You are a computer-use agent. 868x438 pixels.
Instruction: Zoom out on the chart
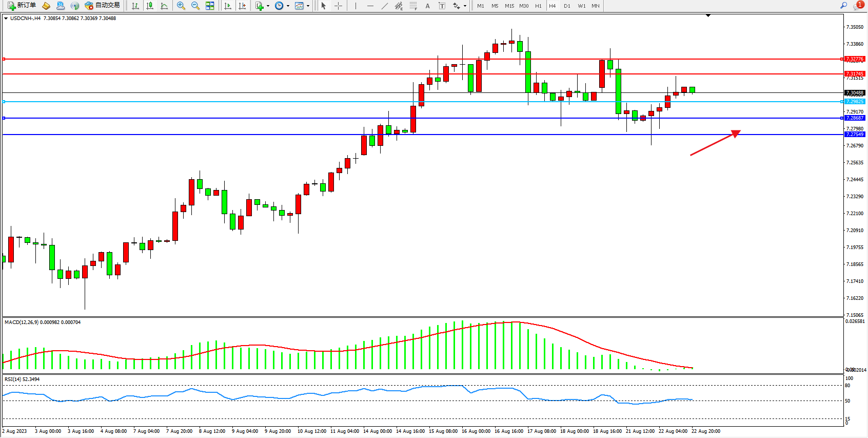point(195,6)
